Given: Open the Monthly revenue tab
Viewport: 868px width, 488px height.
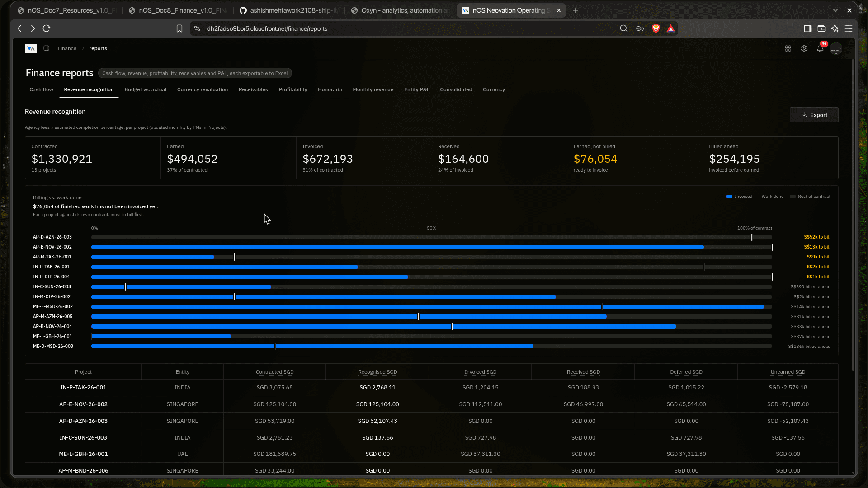Looking at the screenshot, I should tap(373, 89).
